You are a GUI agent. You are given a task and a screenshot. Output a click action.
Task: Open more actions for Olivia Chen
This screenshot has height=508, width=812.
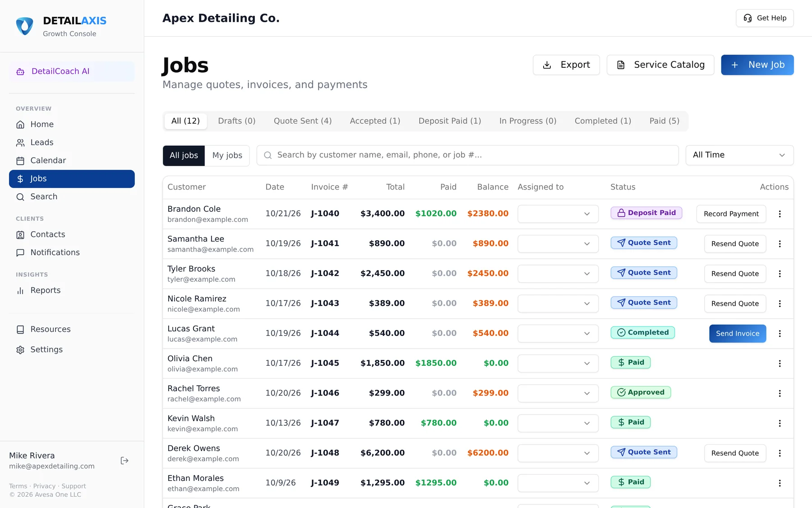tap(780, 364)
